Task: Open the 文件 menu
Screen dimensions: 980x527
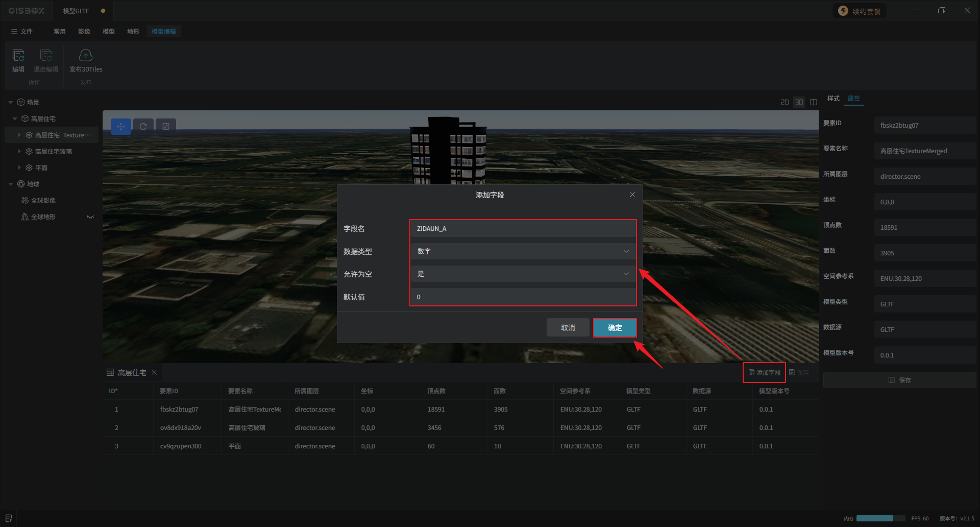Action: [x=22, y=32]
